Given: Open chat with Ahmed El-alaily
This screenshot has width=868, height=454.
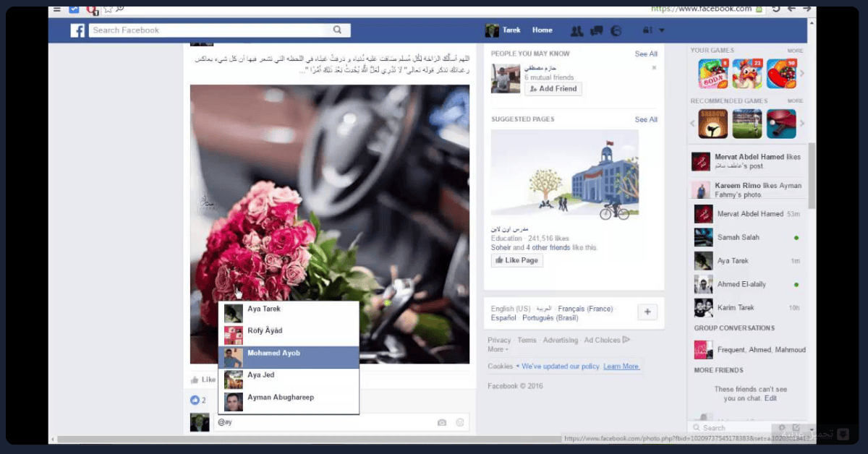Looking at the screenshot, I should (x=747, y=284).
